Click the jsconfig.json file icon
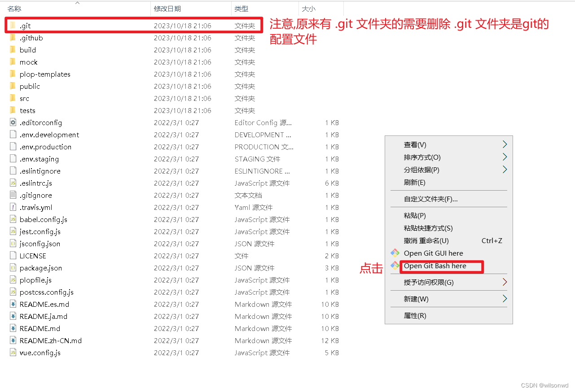The width and height of the screenshot is (575, 392). pyautogui.click(x=13, y=244)
